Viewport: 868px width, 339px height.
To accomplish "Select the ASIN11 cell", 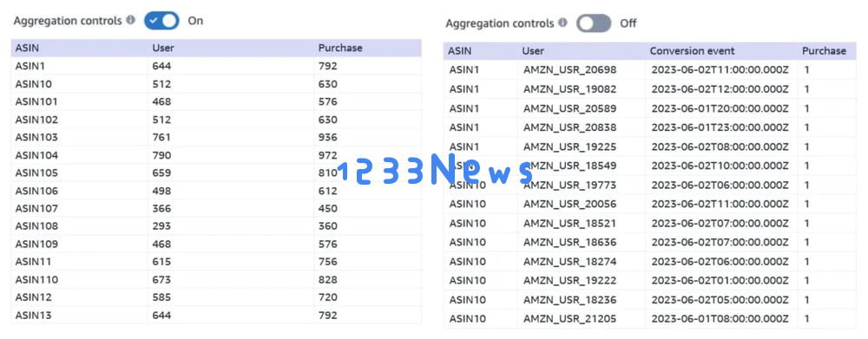I will point(33,262).
